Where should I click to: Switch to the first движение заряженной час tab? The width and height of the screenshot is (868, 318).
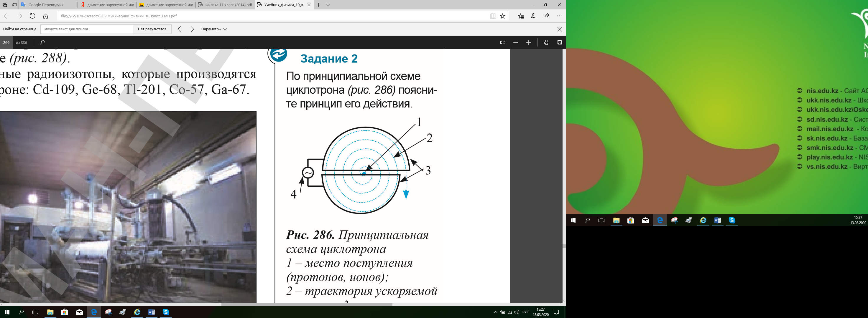coord(107,5)
